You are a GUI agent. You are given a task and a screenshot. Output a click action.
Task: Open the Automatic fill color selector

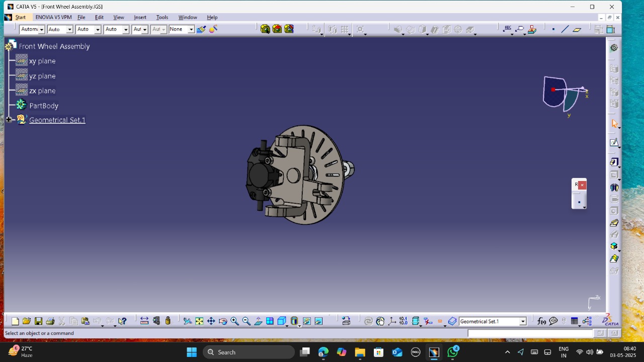(32, 29)
